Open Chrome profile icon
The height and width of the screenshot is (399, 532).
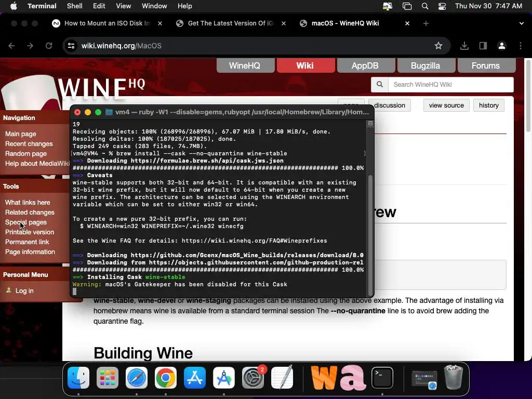click(502, 46)
